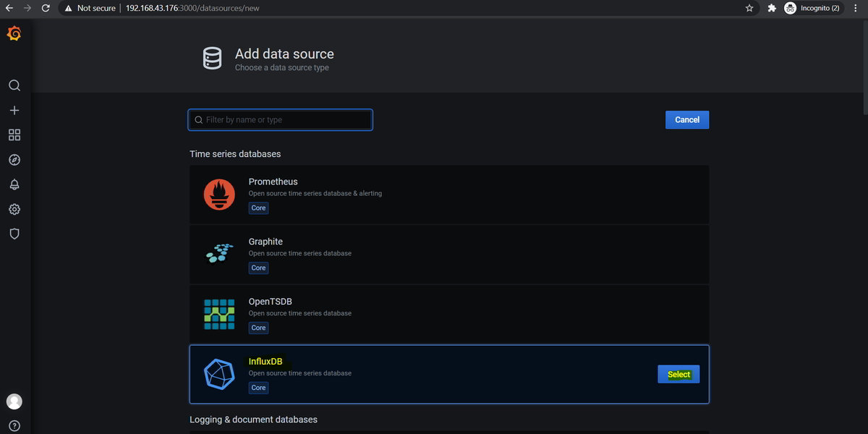Click the Grafana logo
The height and width of the screenshot is (434, 868).
click(14, 33)
